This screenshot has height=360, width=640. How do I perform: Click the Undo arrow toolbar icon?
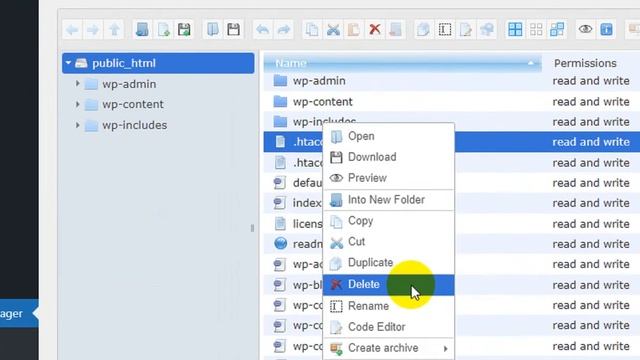coord(262,29)
